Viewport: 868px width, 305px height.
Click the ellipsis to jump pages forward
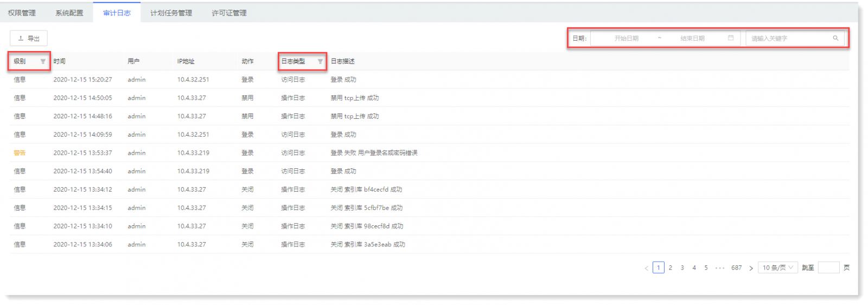[720, 268]
